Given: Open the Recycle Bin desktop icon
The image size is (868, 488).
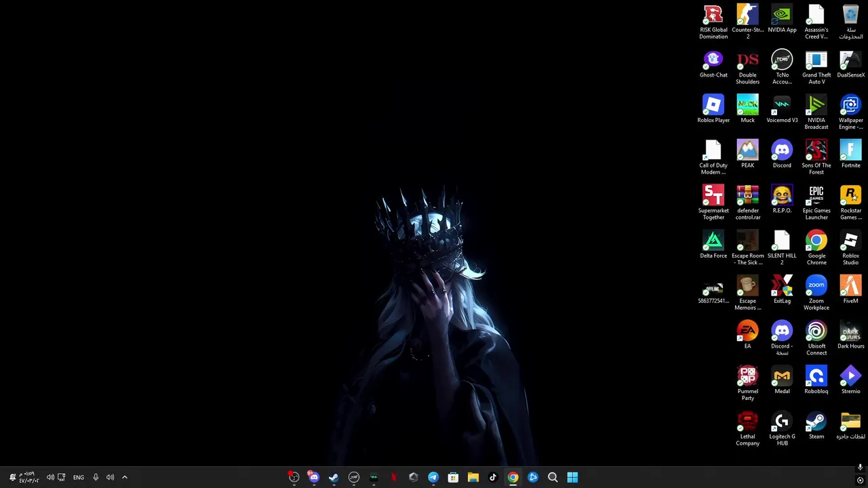Looking at the screenshot, I should point(850,22).
